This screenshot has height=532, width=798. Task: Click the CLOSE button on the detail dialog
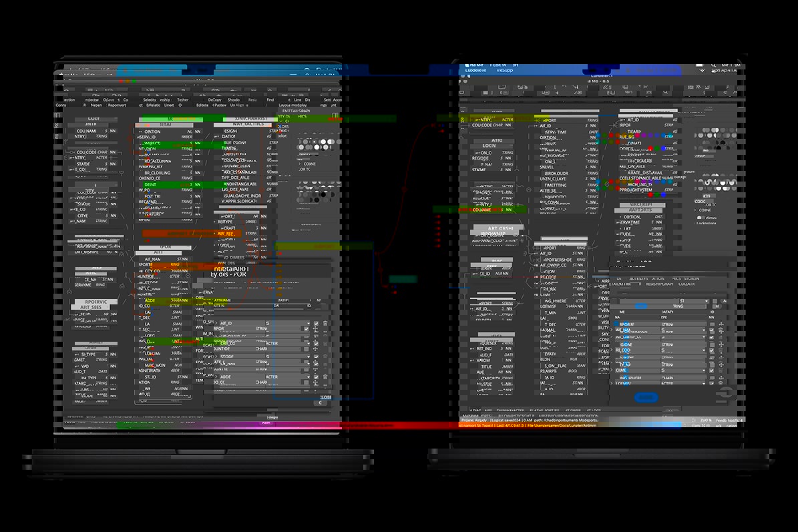pyautogui.click(x=326, y=396)
